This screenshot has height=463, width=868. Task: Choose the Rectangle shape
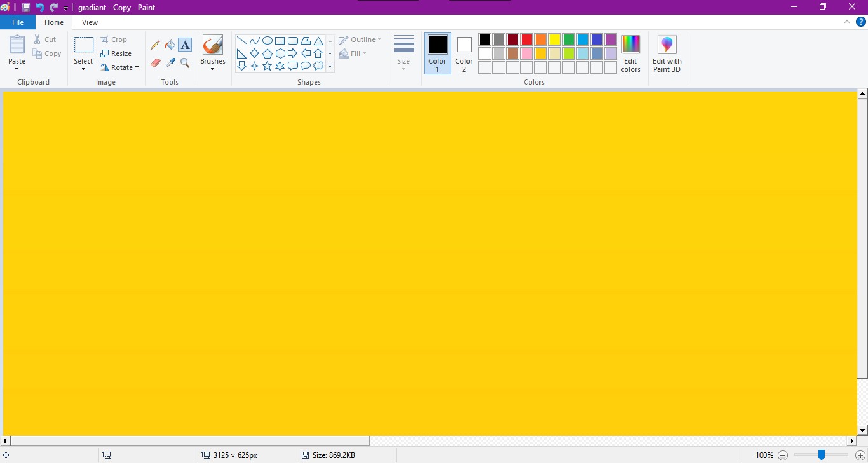coord(280,41)
